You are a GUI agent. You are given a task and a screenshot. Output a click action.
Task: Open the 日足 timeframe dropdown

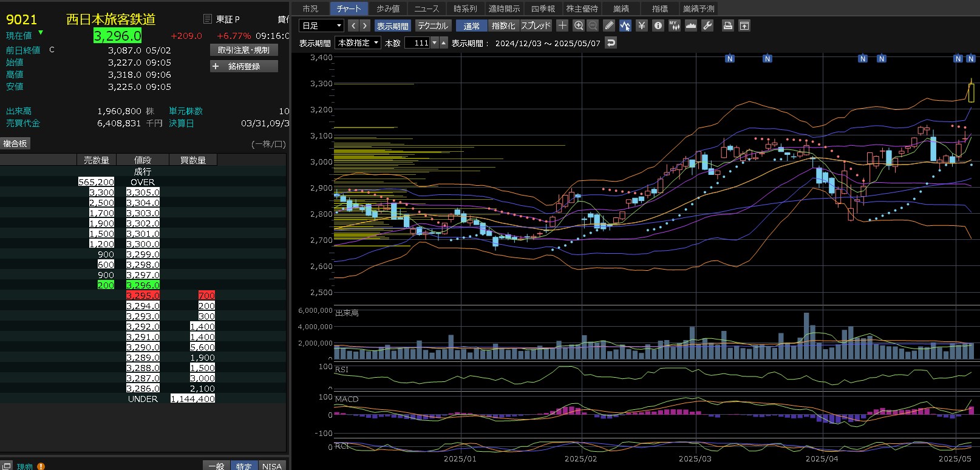[x=322, y=26]
